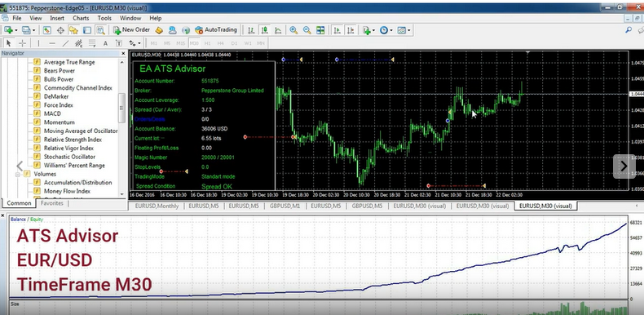The image size is (644, 315).
Task: Zoom out on the chart
Action: [307, 30]
